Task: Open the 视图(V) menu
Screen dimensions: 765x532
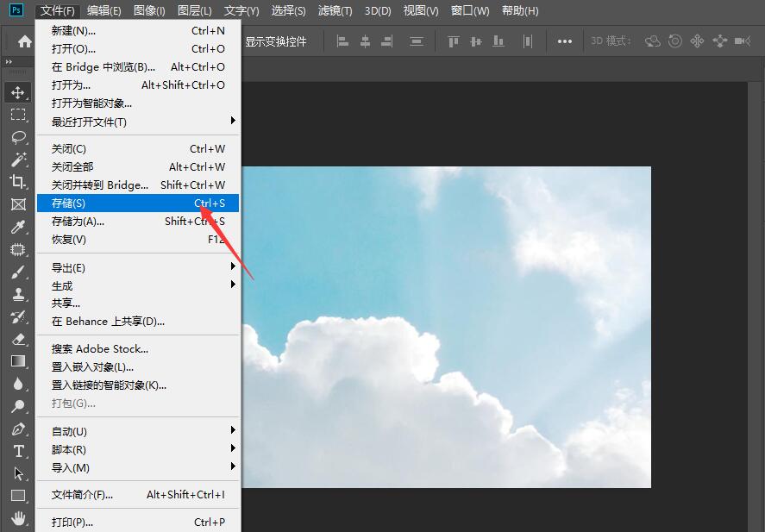Action: click(421, 10)
